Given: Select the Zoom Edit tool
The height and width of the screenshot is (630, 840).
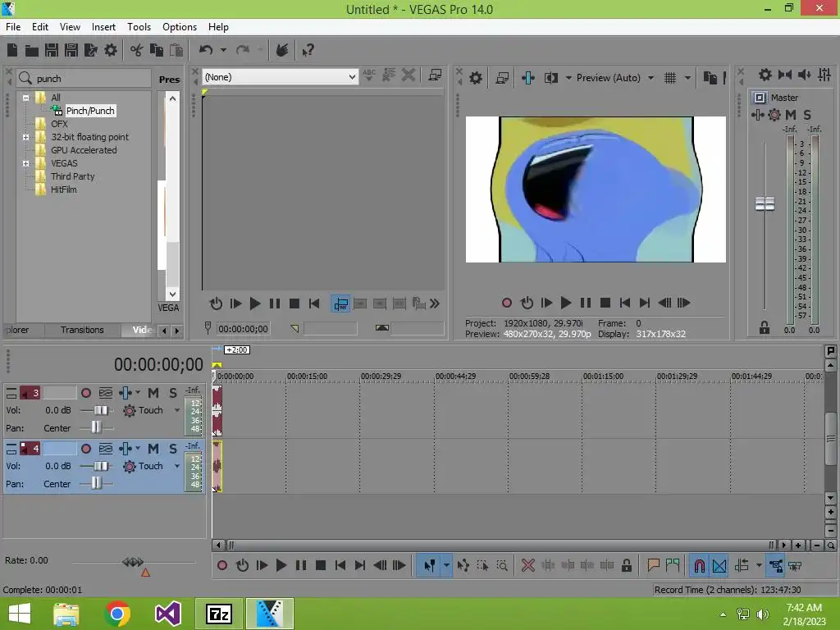Looking at the screenshot, I should (x=502, y=565).
